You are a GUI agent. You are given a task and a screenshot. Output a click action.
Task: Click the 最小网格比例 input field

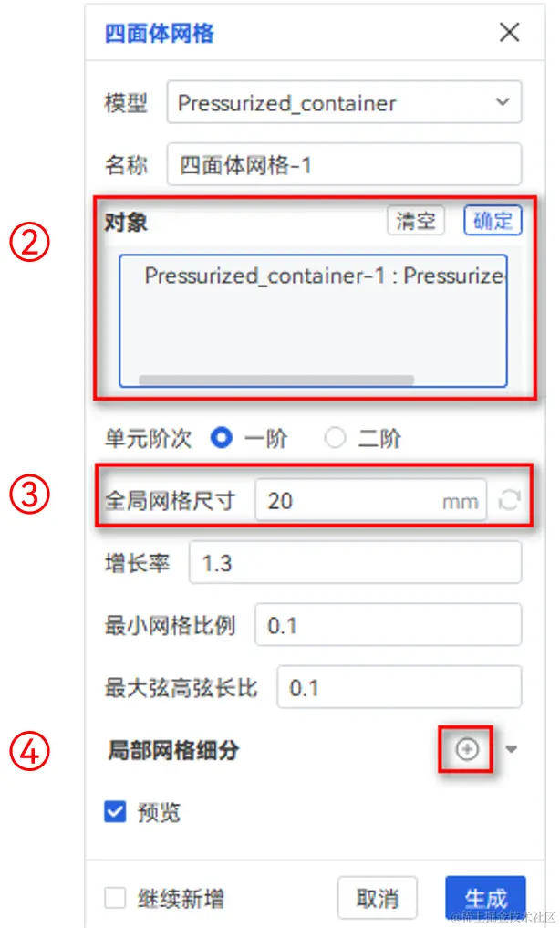pyautogui.click(x=389, y=624)
